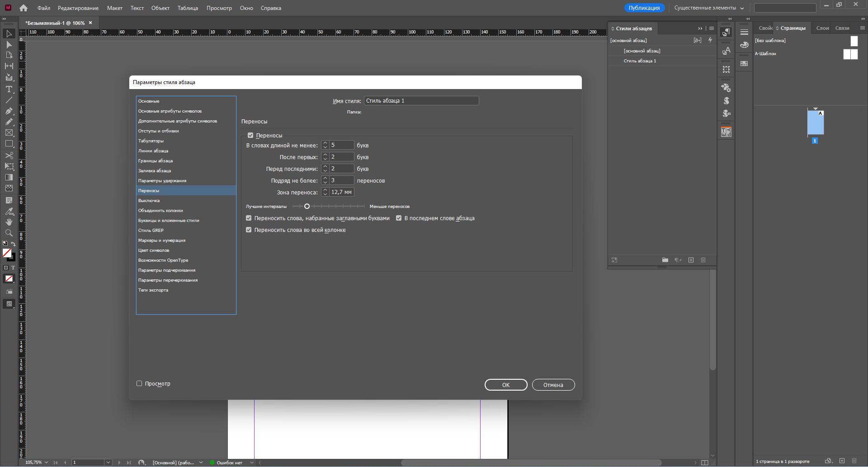The width and height of the screenshot is (868, 467).
Task: Select the Type tool in toolbar
Action: pyautogui.click(x=9, y=89)
